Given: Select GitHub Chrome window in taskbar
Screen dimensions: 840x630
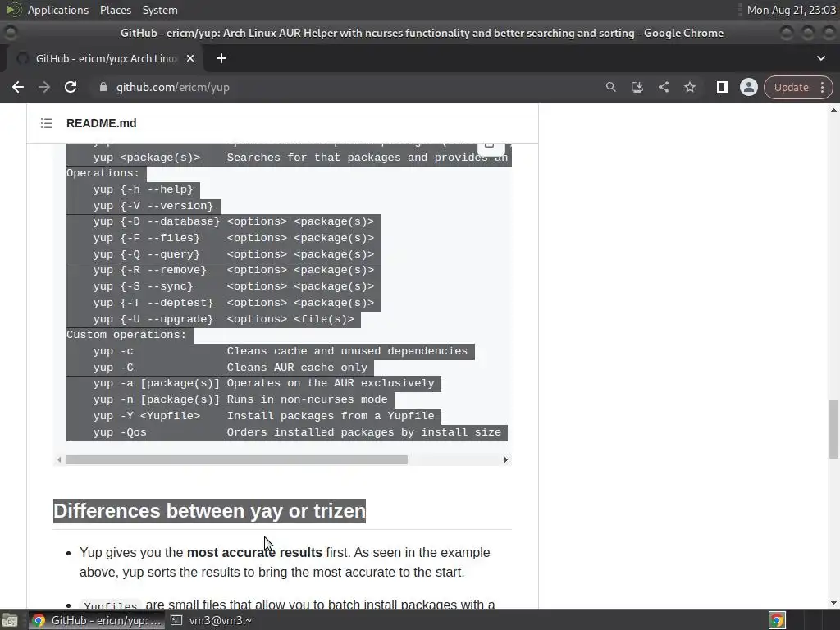Looking at the screenshot, I should (97, 620).
